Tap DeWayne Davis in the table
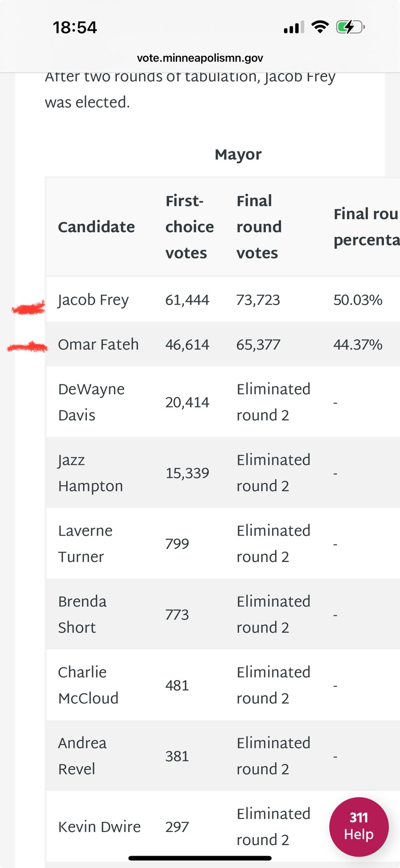This screenshot has height=868, width=400. (x=91, y=402)
